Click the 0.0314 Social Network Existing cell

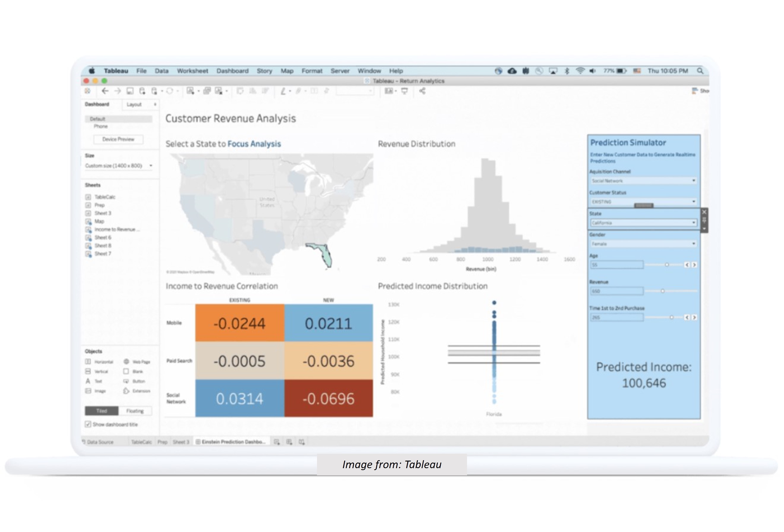tap(240, 399)
